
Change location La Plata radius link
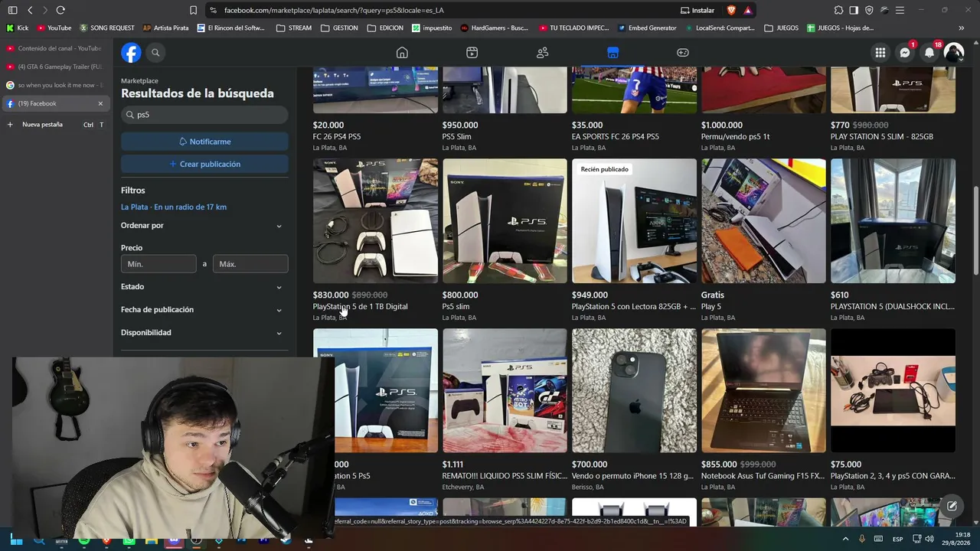(174, 207)
